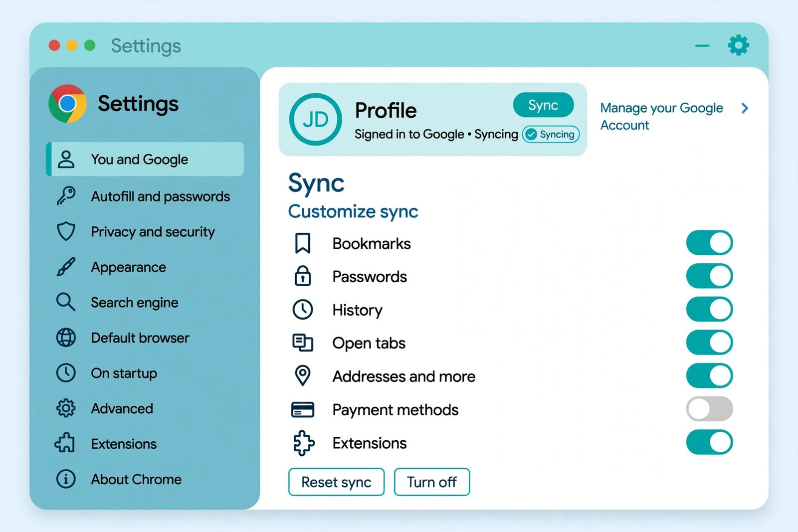This screenshot has height=532, width=798.
Task: Click the info icon for About Chrome
Action: [66, 479]
